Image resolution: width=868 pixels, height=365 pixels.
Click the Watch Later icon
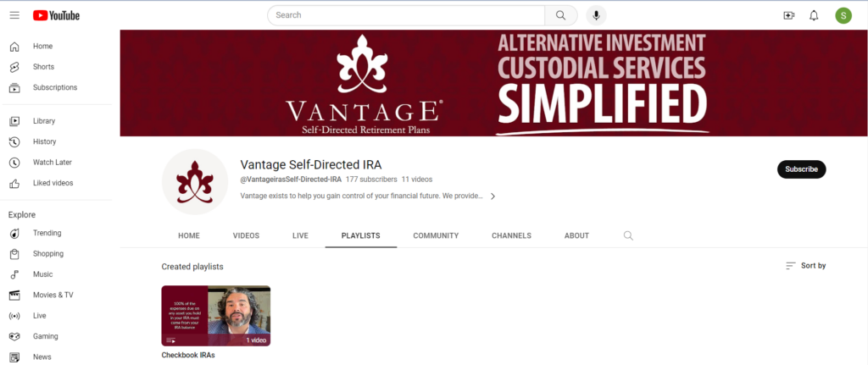(15, 163)
